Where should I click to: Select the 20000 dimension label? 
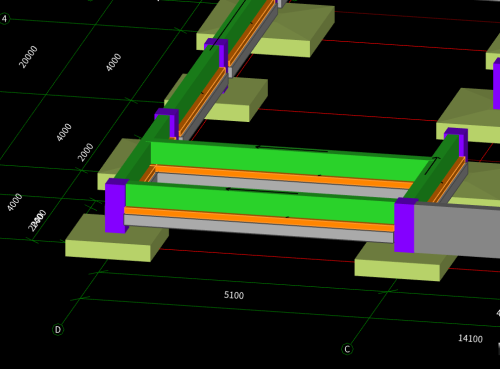[28, 57]
